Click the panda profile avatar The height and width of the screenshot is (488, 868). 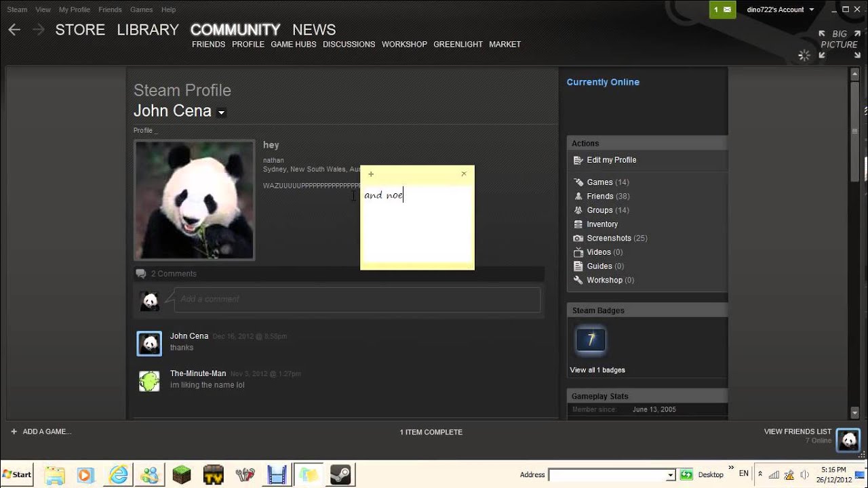pyautogui.click(x=195, y=200)
